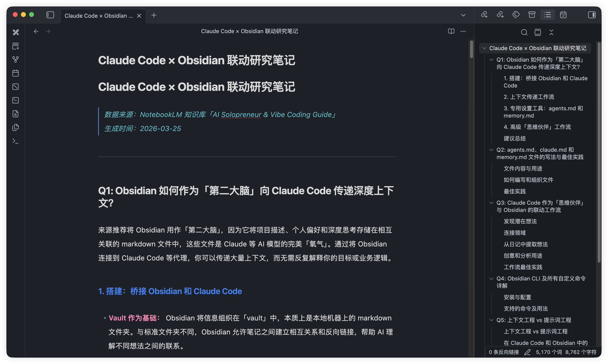This screenshot has height=364, width=608.
Task: Jump to '工作流最佳实践' in outline
Action: [x=523, y=267]
